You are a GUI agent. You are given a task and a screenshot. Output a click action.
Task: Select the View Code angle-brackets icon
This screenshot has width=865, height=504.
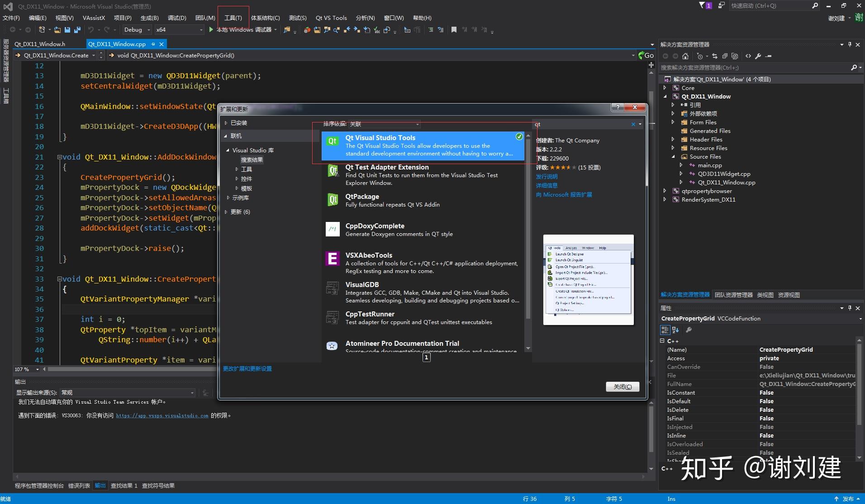pos(748,56)
